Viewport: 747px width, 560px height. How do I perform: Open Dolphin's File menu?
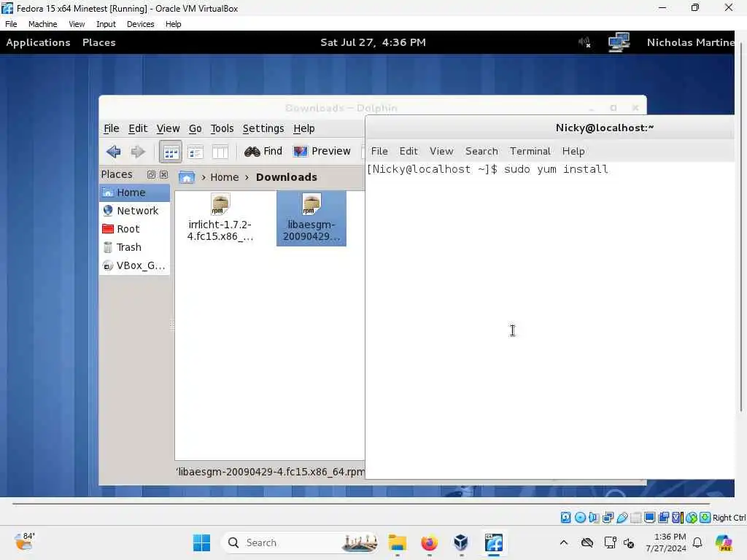coord(111,128)
